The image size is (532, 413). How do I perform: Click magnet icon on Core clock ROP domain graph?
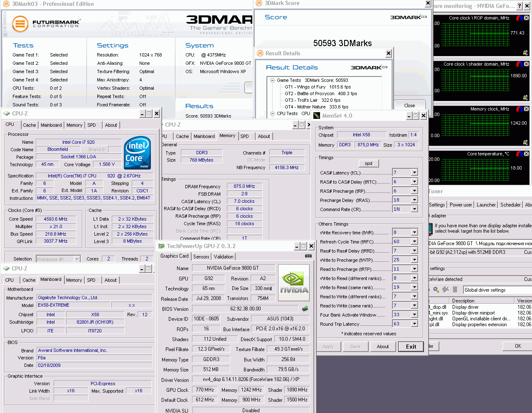[519, 18]
